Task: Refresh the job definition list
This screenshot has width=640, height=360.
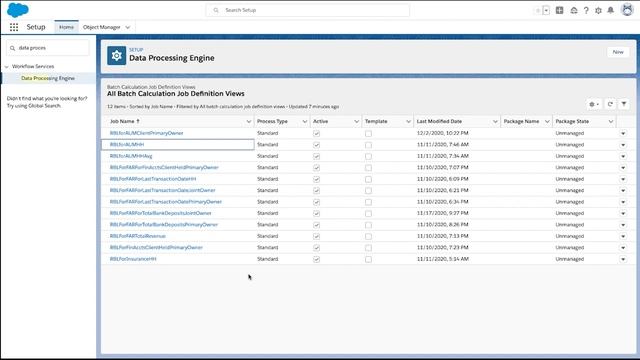Action: pyautogui.click(x=610, y=104)
